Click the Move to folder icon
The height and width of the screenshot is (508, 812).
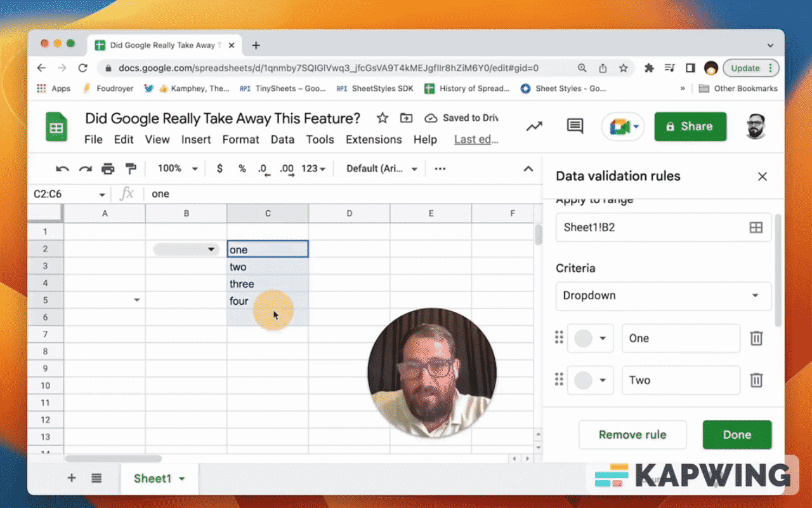406,118
